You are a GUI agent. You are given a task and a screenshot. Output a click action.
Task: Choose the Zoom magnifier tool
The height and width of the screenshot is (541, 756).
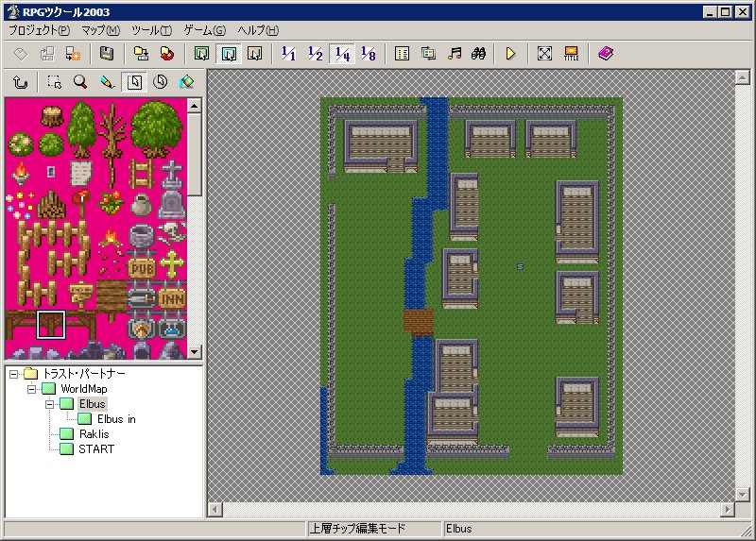pos(80,82)
